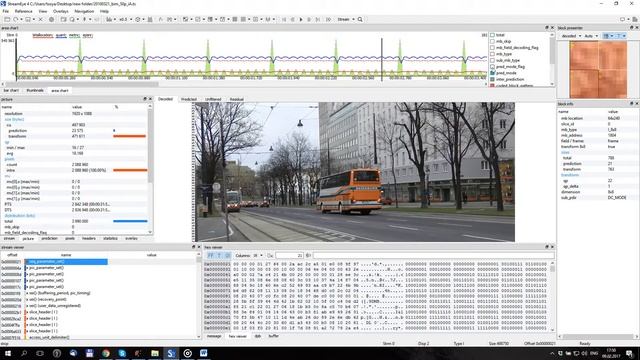The image size is (640, 360).
Task: Click the FF toggle button in hex viewer
Action: click(x=210, y=256)
